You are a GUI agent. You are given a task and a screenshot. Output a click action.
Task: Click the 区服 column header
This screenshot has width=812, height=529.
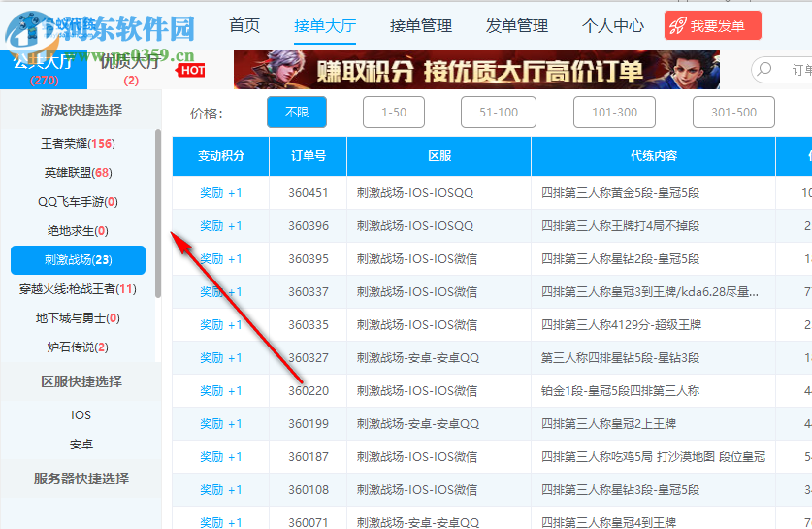pos(439,156)
